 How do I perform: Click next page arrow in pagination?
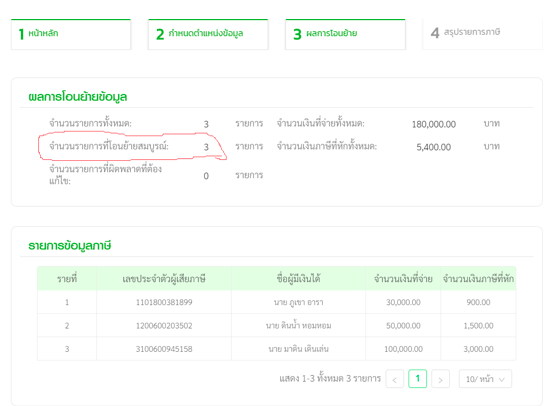440,379
